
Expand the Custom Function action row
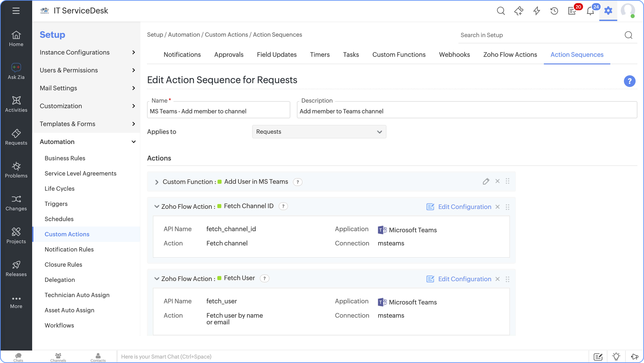click(x=157, y=182)
